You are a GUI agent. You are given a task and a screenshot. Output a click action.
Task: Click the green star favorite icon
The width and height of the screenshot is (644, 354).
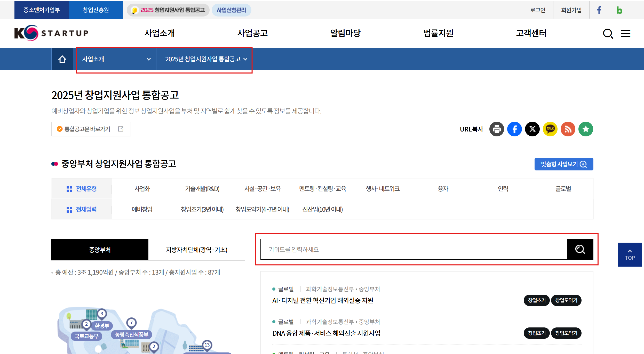586,129
